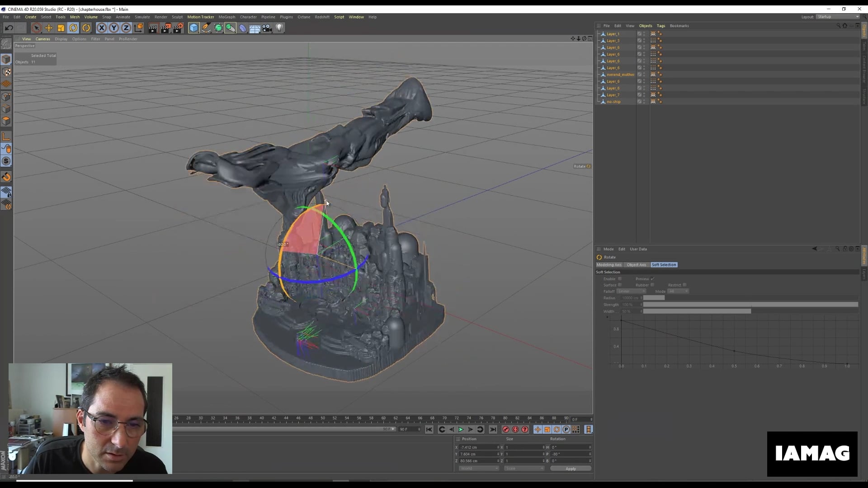Toggle the Rubber checkbox
The height and width of the screenshot is (488, 868).
pos(652,285)
